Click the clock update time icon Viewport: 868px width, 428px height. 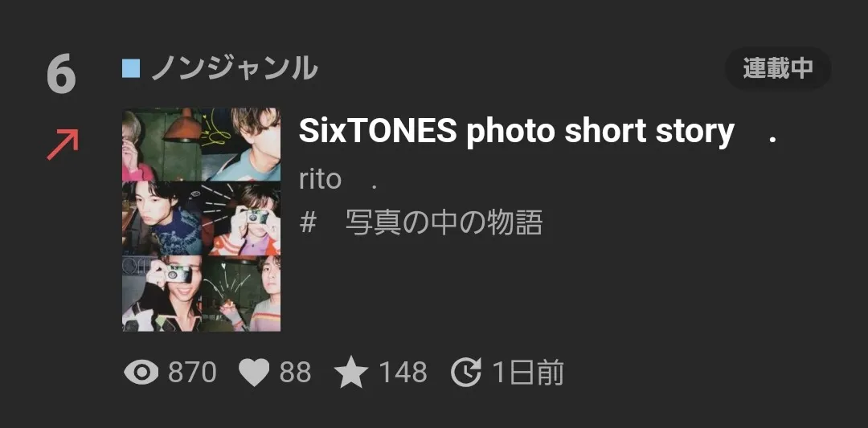466,372
